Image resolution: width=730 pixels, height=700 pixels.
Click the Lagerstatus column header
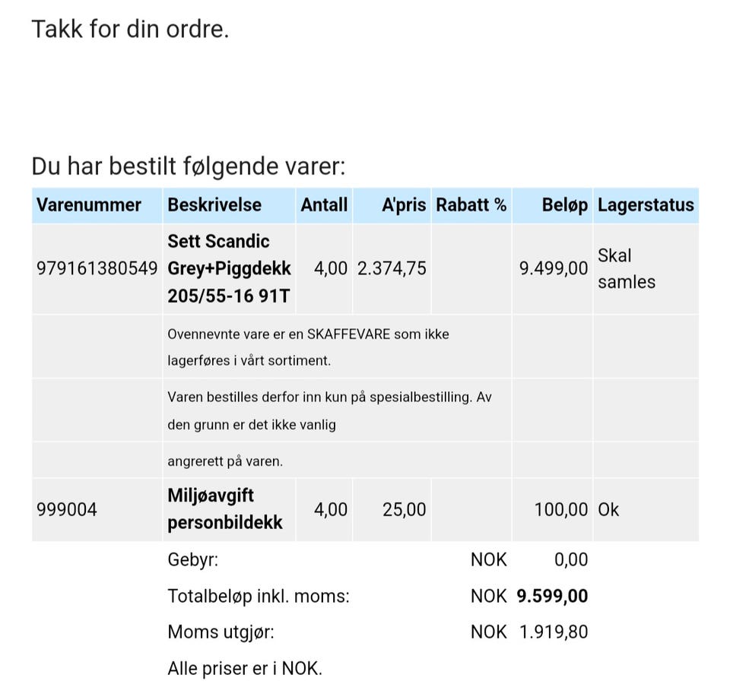pyautogui.click(x=646, y=205)
